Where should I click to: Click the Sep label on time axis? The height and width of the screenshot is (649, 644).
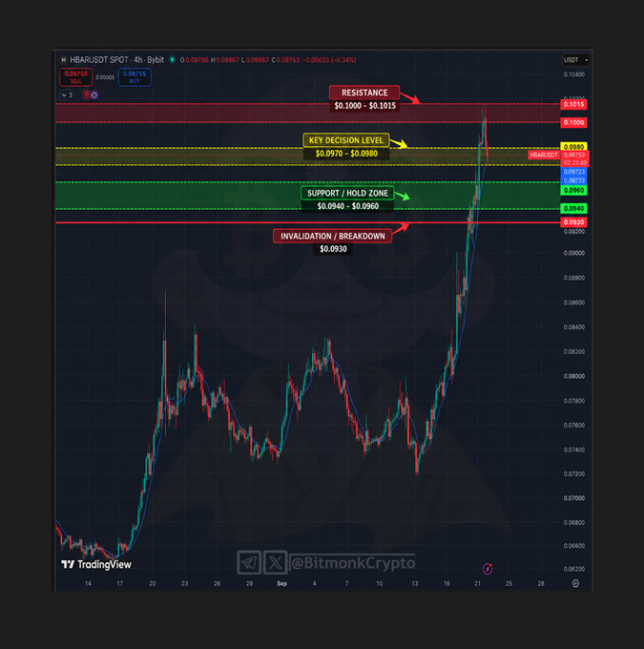point(281,583)
